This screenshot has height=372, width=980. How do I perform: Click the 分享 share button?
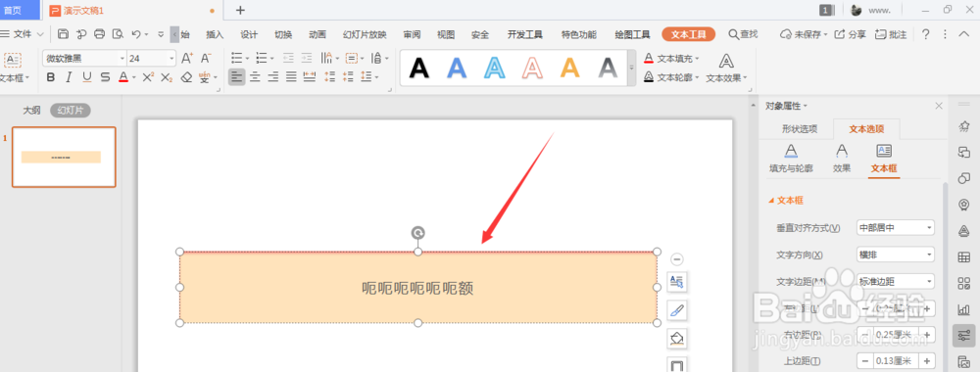tap(851, 34)
